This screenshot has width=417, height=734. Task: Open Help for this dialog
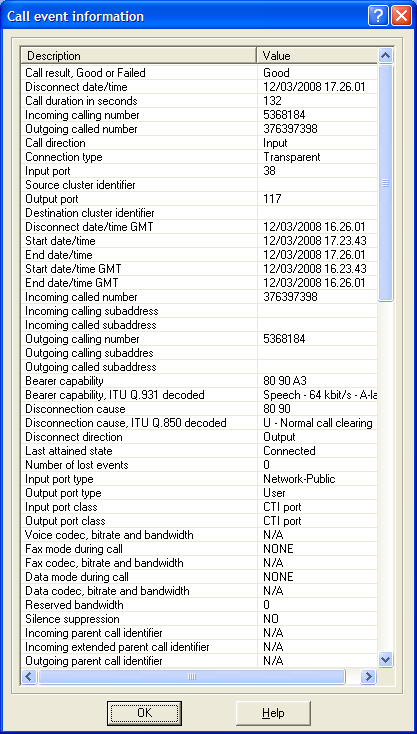tap(273, 712)
